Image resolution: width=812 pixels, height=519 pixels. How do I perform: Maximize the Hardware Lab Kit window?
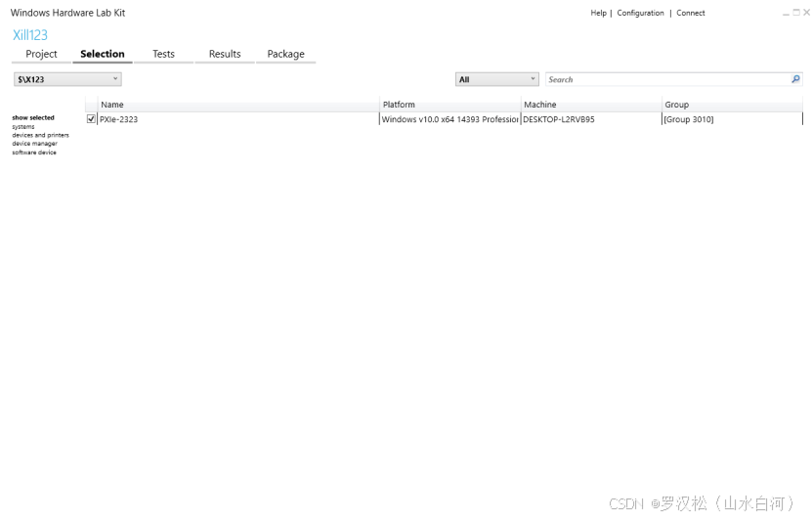[x=796, y=13]
